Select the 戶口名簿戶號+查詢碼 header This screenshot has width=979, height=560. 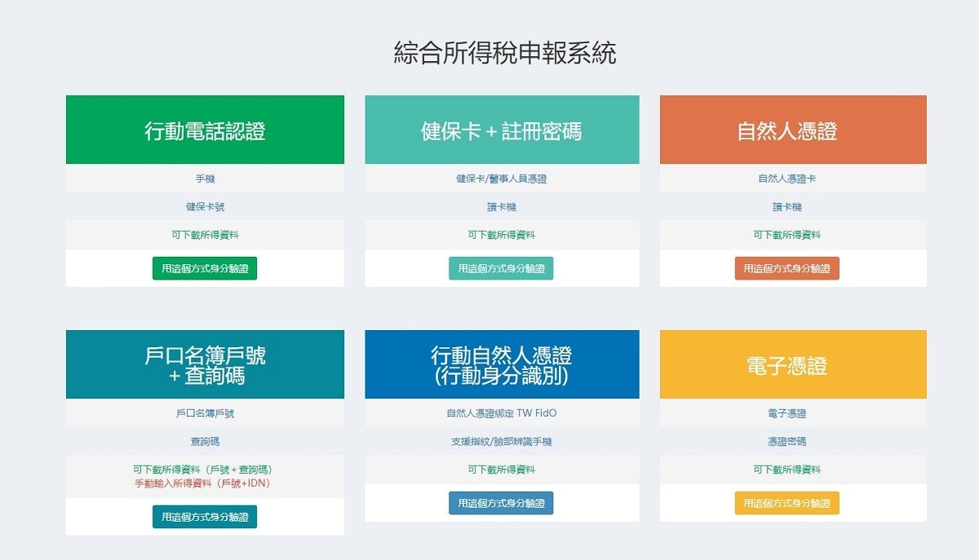pyautogui.click(x=205, y=364)
